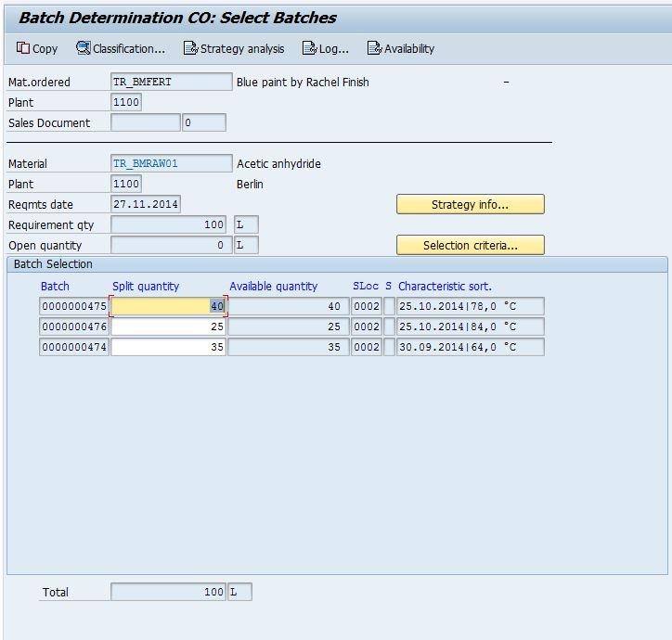Click the Split quantity column header
672x640 pixels.
pyautogui.click(x=146, y=286)
